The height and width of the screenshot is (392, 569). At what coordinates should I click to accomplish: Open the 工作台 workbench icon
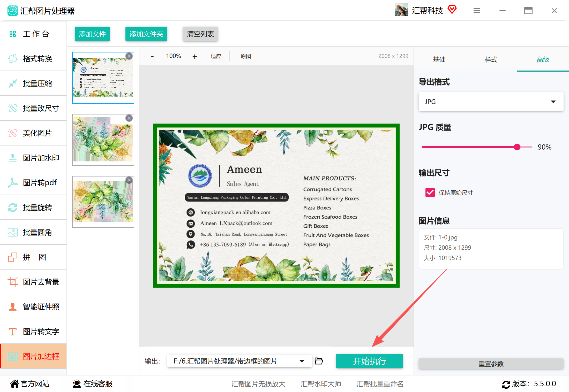pos(13,34)
